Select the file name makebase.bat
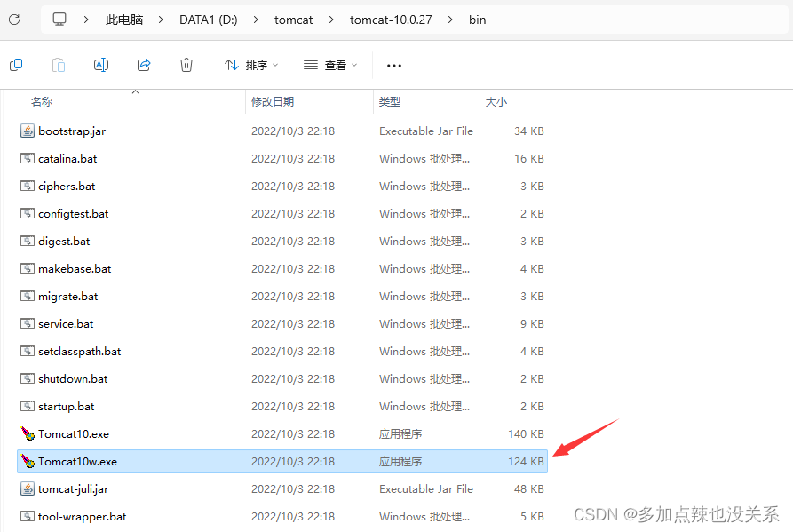Viewport: 793px width, 532px height. pyautogui.click(x=75, y=268)
